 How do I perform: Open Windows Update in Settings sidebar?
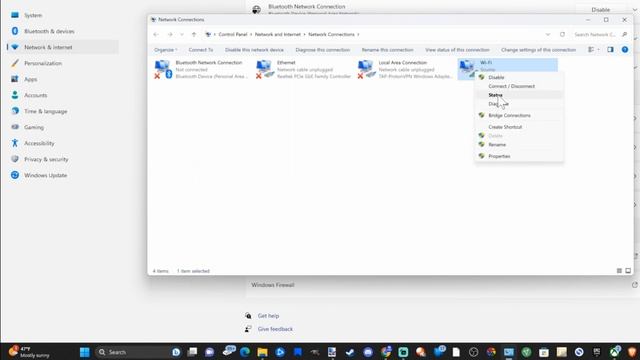pyautogui.click(x=63, y=175)
